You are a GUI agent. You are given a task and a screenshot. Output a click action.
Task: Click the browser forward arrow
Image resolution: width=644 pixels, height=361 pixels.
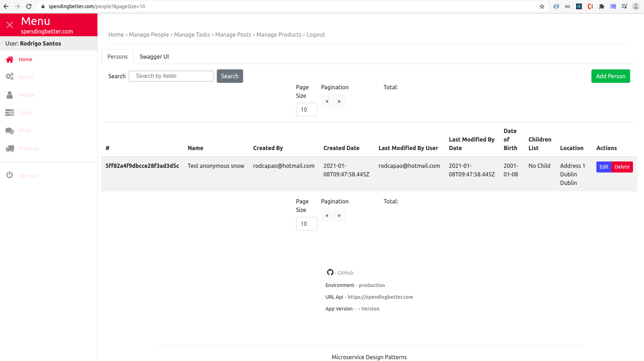click(17, 6)
